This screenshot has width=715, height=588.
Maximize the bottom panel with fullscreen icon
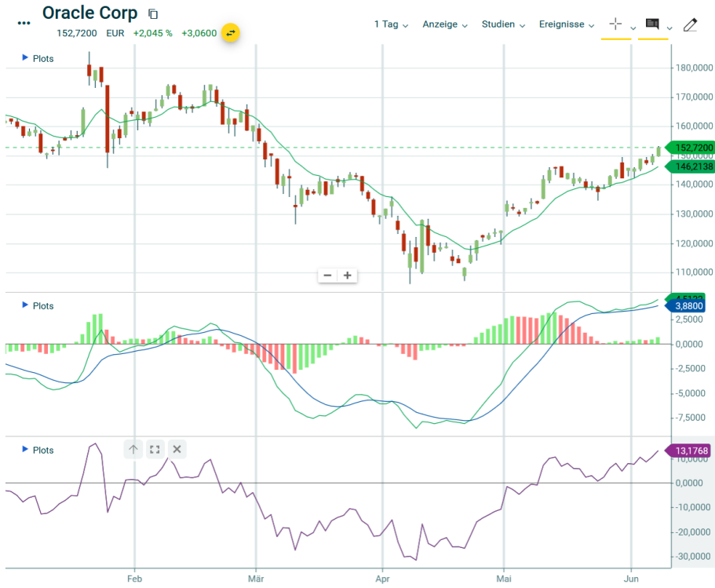pos(155,449)
